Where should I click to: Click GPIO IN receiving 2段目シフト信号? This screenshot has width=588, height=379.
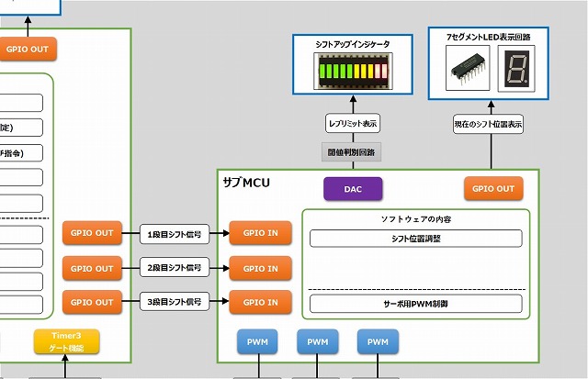point(261,268)
